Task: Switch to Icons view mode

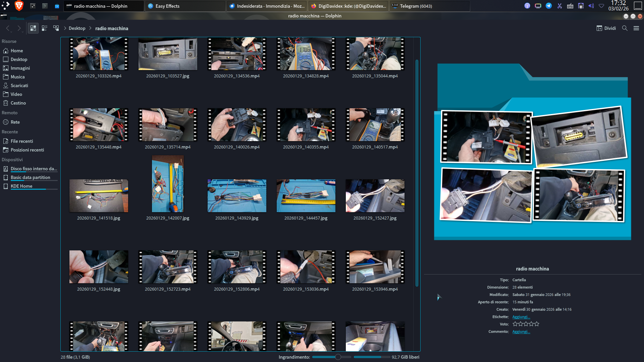Action: (x=33, y=28)
